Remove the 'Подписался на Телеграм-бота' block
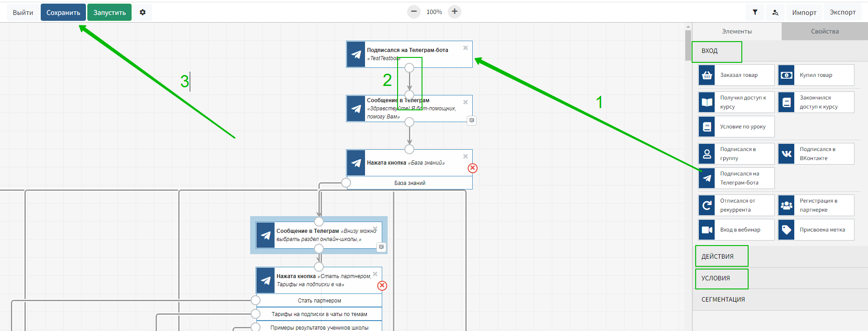868x331 pixels. pos(465,48)
